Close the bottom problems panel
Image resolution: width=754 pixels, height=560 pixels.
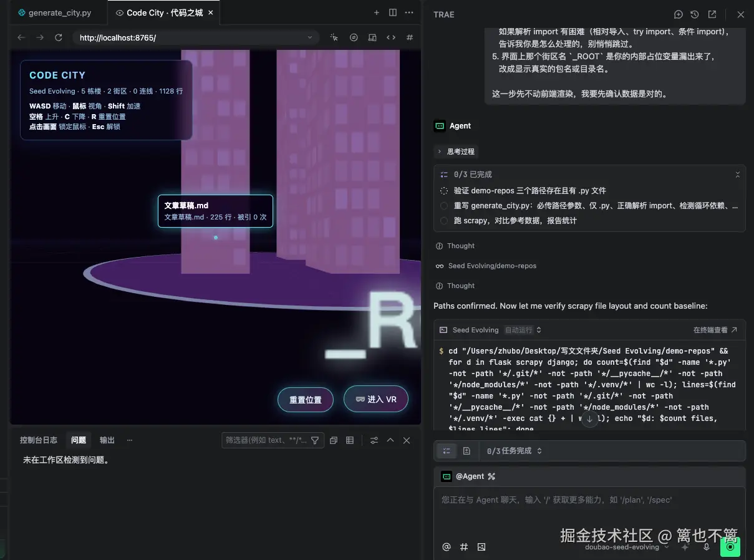[x=407, y=440]
